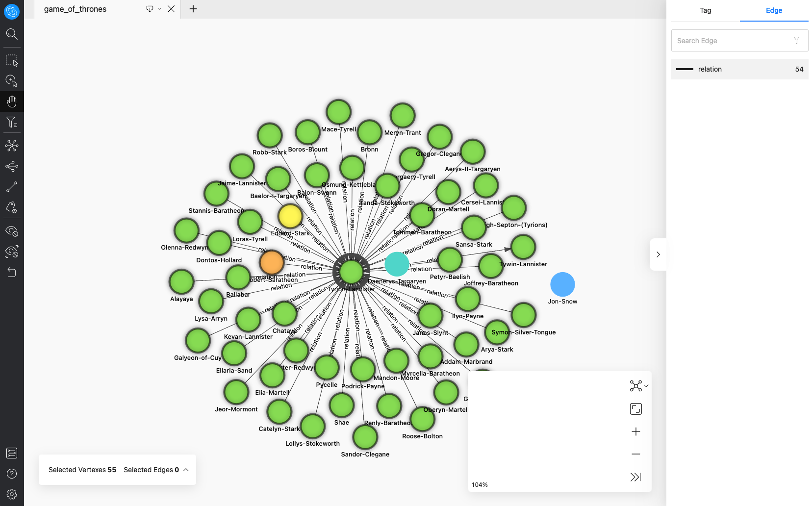Zoom out with the minus icon
Viewport: 812px width, 506px height.
coord(636,454)
